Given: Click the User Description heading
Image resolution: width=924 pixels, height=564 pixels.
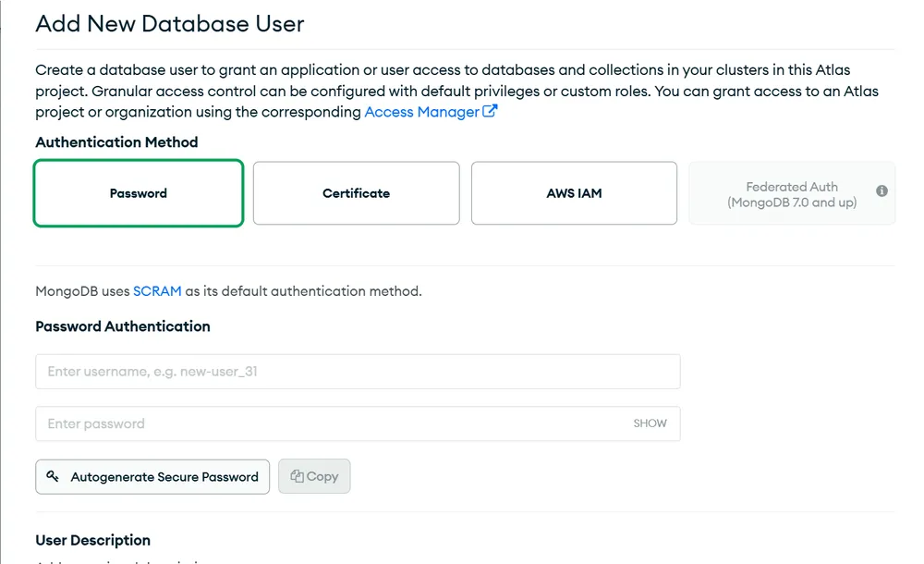Looking at the screenshot, I should 92,540.
